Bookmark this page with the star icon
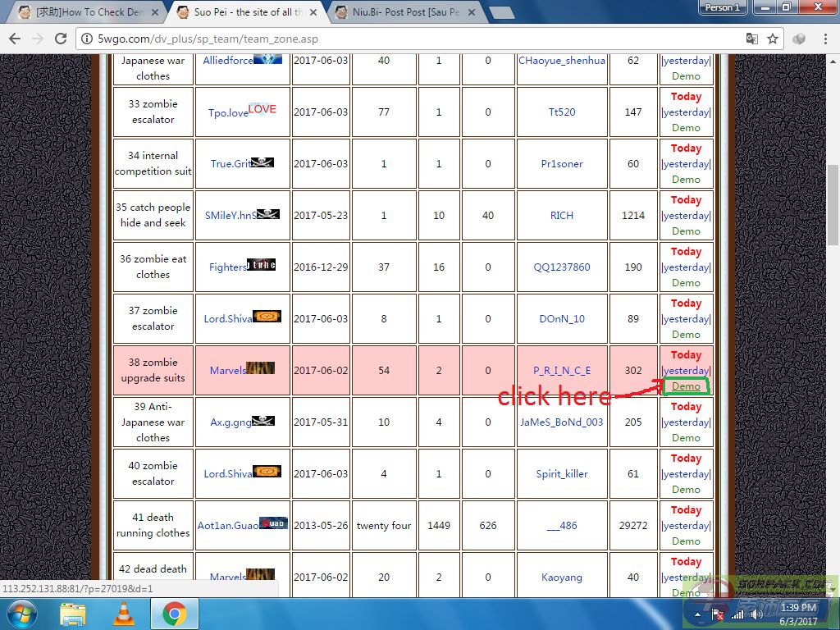The height and width of the screenshot is (630, 840). coord(773,39)
